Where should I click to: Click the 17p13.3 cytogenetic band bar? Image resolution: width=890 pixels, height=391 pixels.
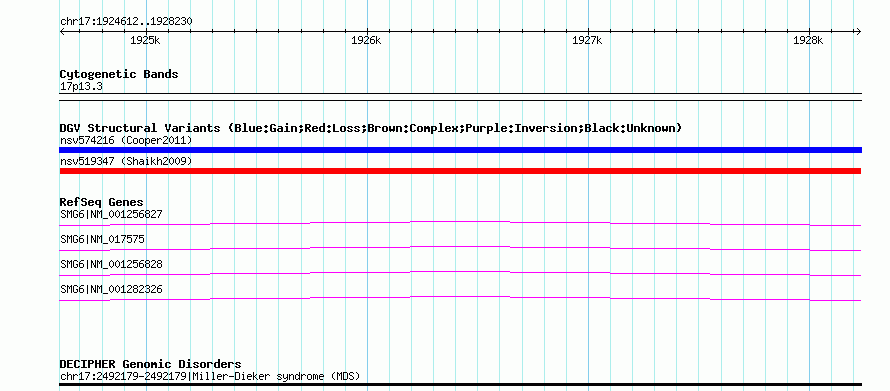460,96
